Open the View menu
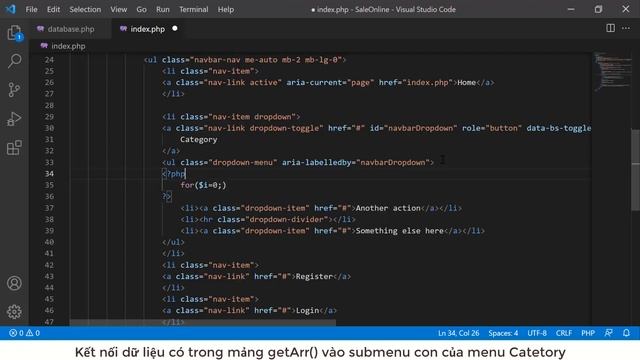 click(x=118, y=9)
